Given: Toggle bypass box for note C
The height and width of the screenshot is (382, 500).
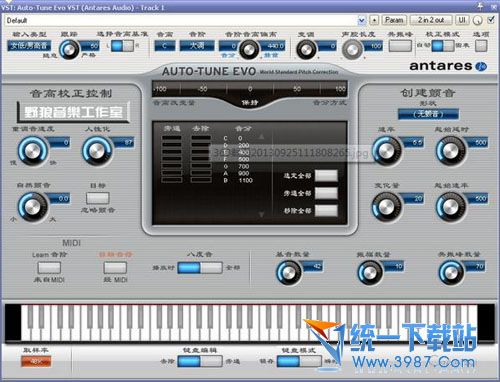Looking at the screenshot, I should click(172, 138).
